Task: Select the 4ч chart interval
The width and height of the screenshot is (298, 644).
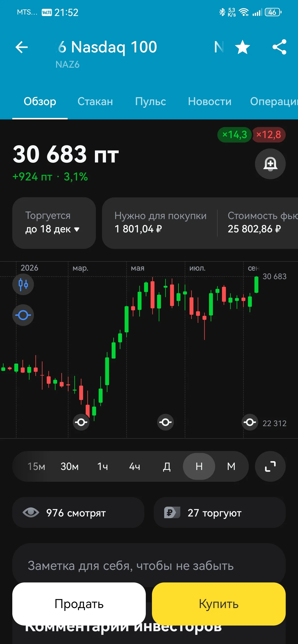Action: pyautogui.click(x=135, y=466)
